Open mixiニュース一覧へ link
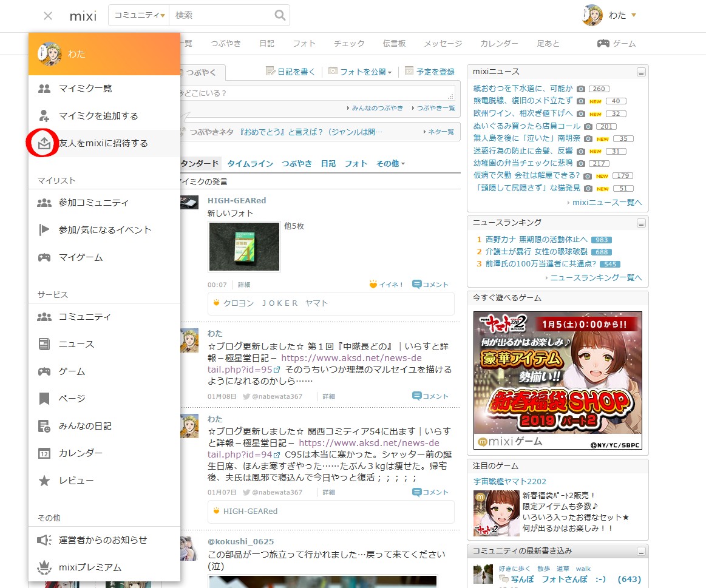Screen dimensions: 706x588 pos(607,203)
